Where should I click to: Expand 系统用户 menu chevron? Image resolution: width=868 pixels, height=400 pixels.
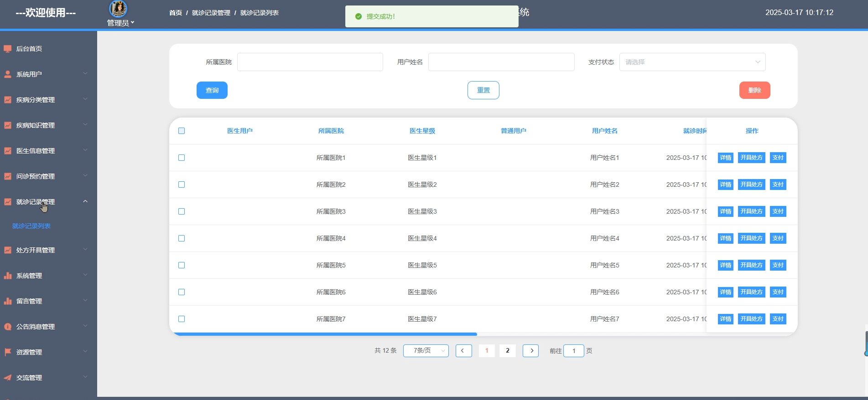85,73
